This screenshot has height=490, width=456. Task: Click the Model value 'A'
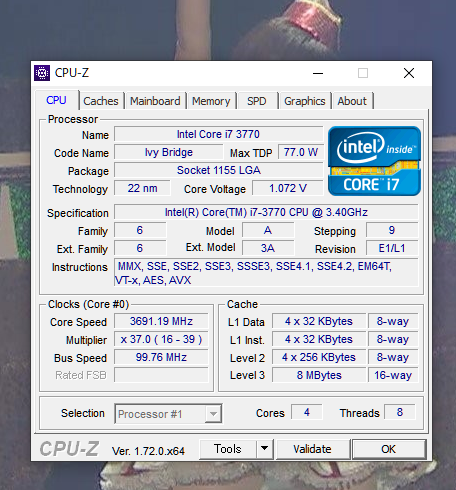point(268,230)
